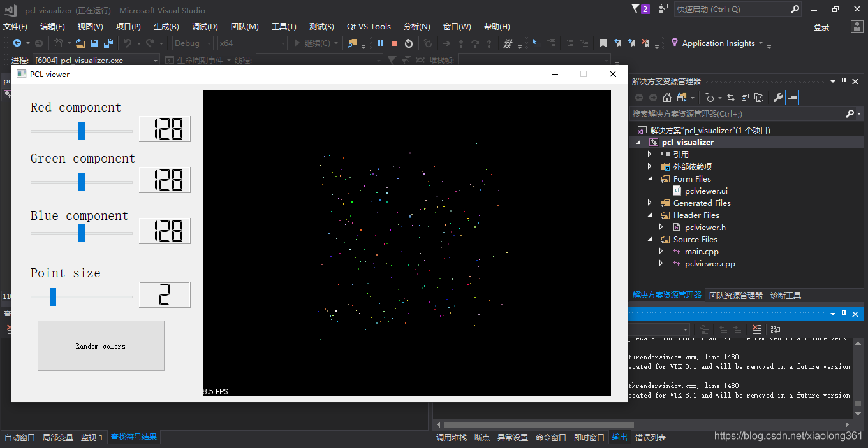Open the Debug configuration dropdown
868x448 pixels.
click(x=193, y=43)
